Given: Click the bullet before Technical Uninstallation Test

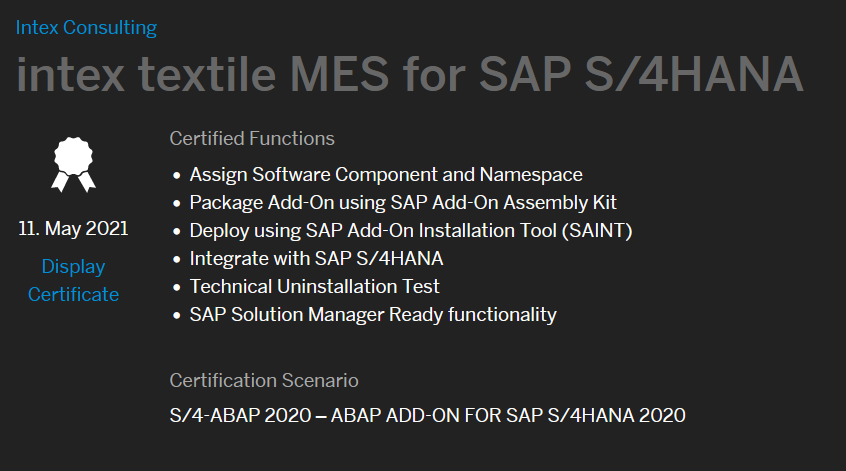Looking at the screenshot, I should (176, 288).
